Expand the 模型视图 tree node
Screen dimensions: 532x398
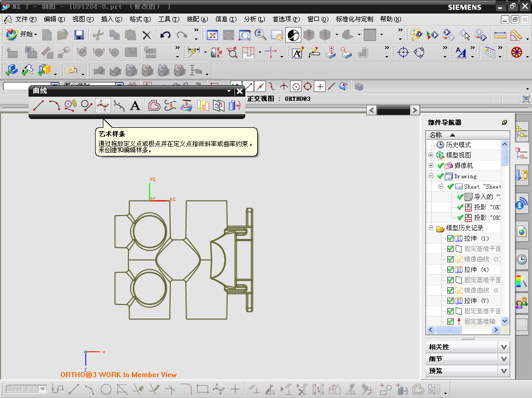[x=431, y=155]
